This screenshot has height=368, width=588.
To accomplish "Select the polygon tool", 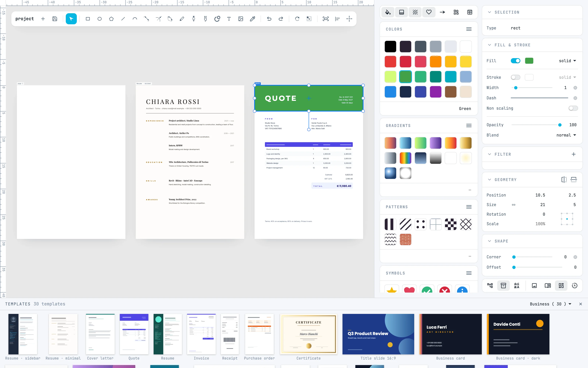I will point(111,19).
